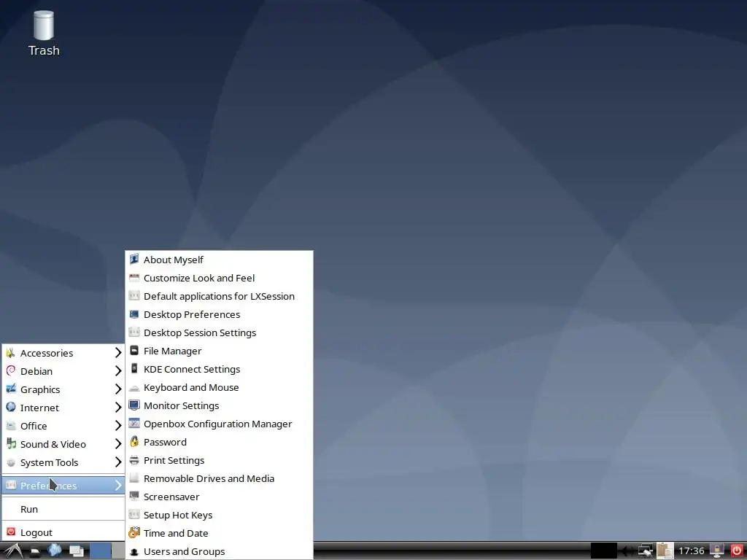The height and width of the screenshot is (560, 747).
Task: Click the Time and Date clock icon
Action: (134, 532)
